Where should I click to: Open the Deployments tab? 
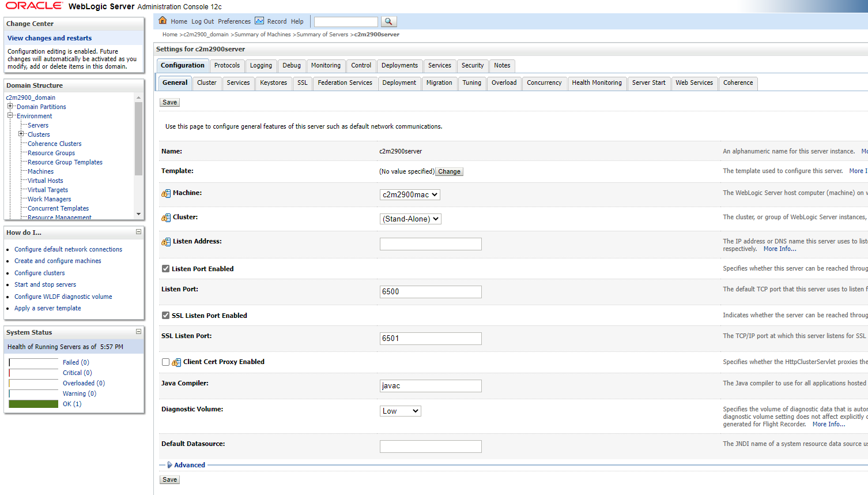click(399, 66)
